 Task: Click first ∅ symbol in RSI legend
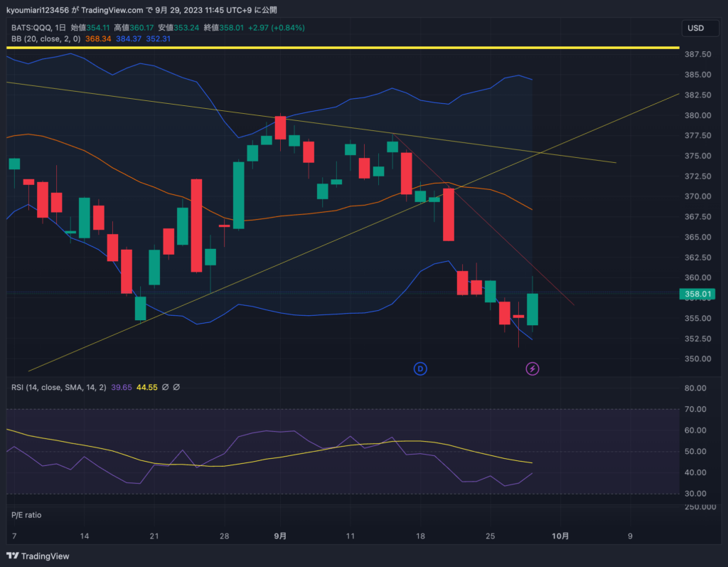[x=165, y=387]
